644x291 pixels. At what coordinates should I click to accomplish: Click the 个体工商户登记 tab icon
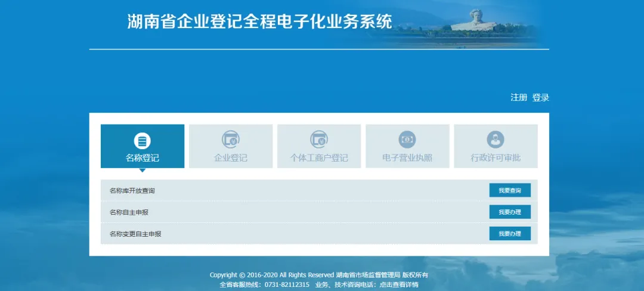pyautogui.click(x=319, y=140)
